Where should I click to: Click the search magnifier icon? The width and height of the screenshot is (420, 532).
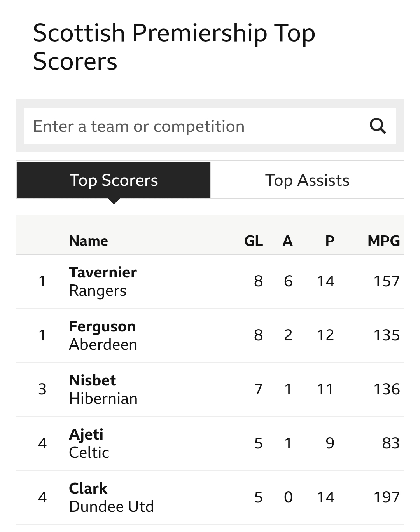[x=378, y=126]
